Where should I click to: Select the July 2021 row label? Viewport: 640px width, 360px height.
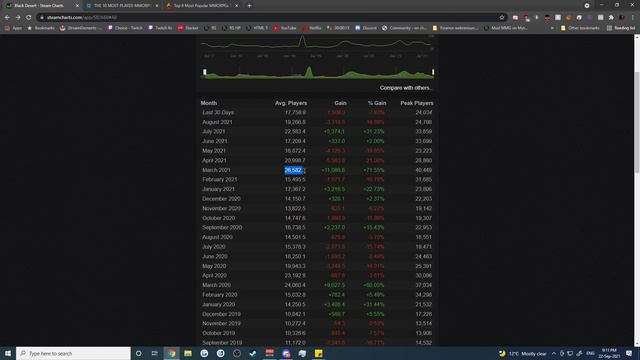[213, 131]
